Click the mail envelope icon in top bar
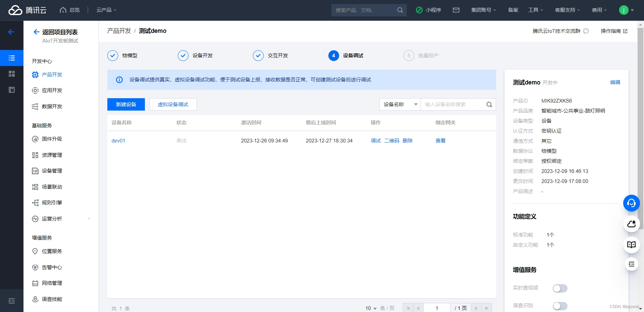Screen dimensions: 644x312 point(456,10)
